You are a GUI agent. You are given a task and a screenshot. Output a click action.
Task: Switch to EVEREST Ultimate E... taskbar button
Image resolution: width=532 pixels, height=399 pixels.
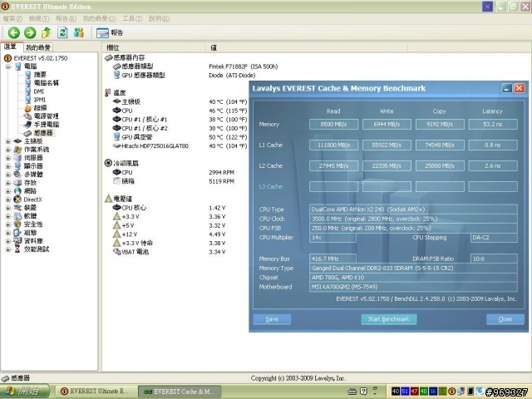click(96, 392)
